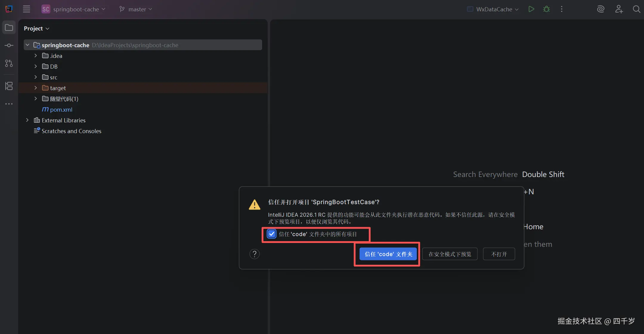Open the Project view selector dropdown

click(36, 28)
